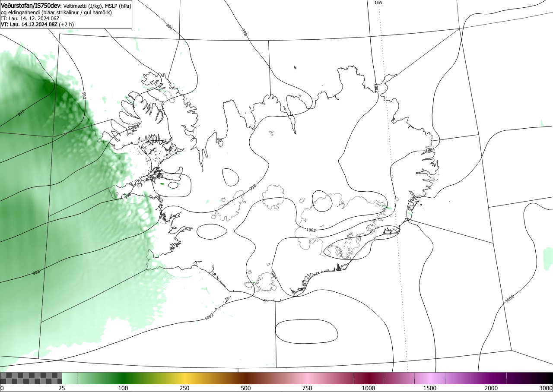Image resolution: width=553 pixels, height=392 pixels.
Task: Select the 'IT: Lau. 14. 12. 2024 06Z' line
Action: [30, 19]
